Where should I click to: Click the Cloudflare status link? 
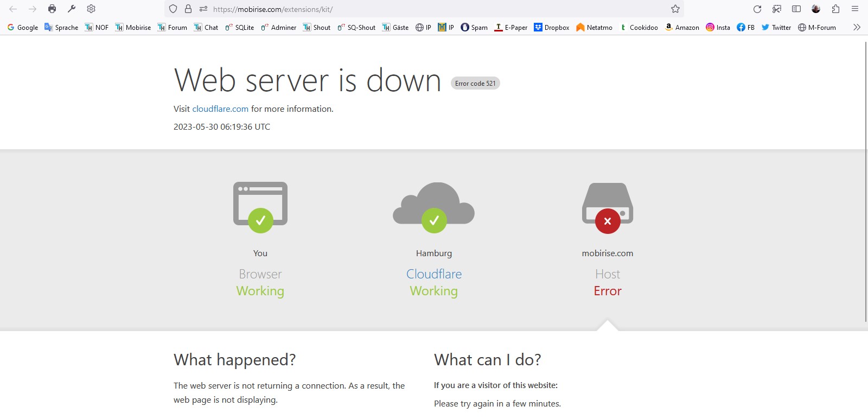[x=434, y=274]
